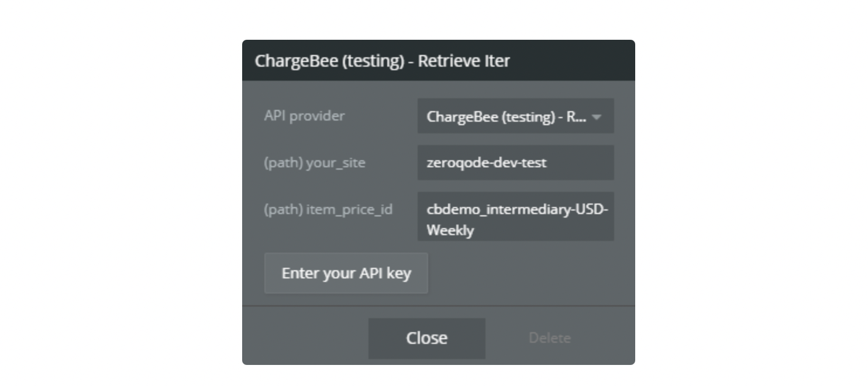Close the ChargeBee dialog with Close button

coord(427,338)
